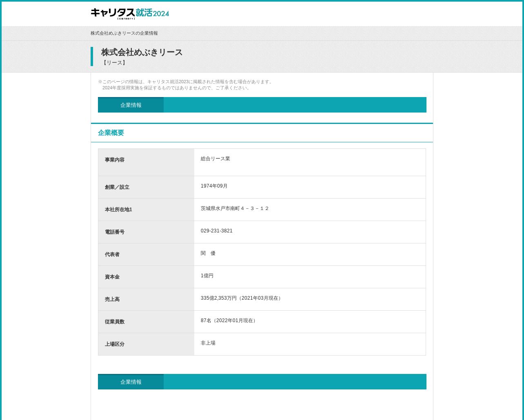
Task: Click the 事業内容 row label
Action: click(x=115, y=160)
